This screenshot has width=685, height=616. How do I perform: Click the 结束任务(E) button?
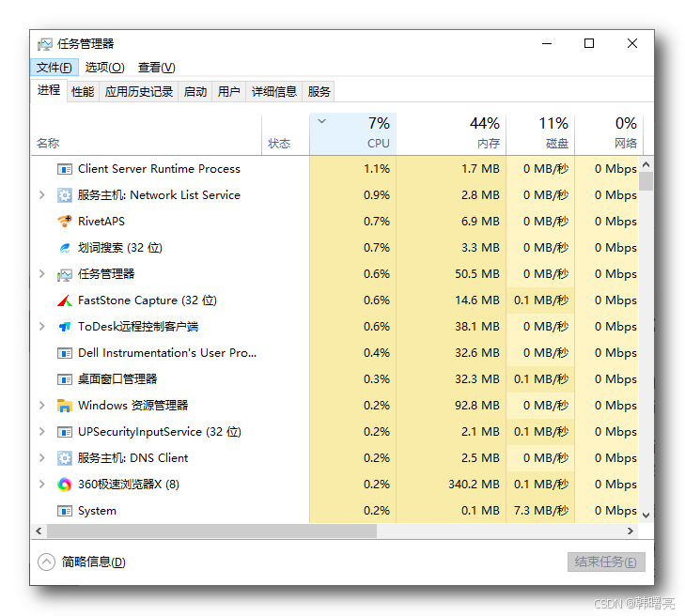[606, 562]
